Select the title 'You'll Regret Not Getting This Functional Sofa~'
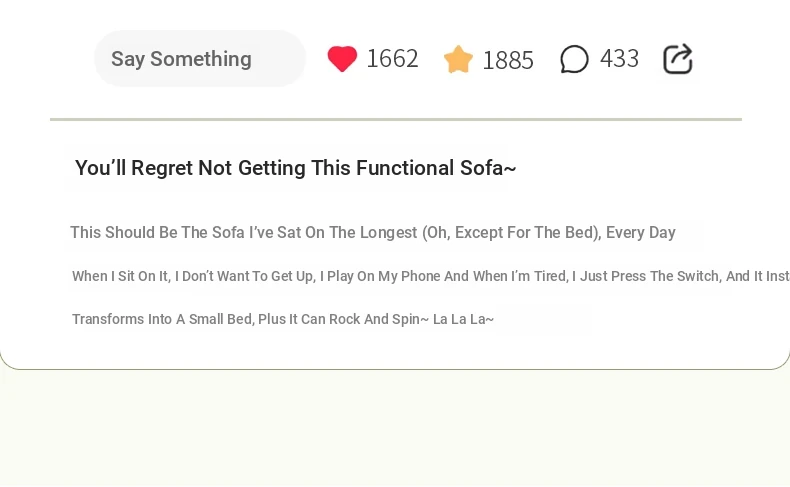Image resolution: width=790 pixels, height=487 pixels. 296,168
